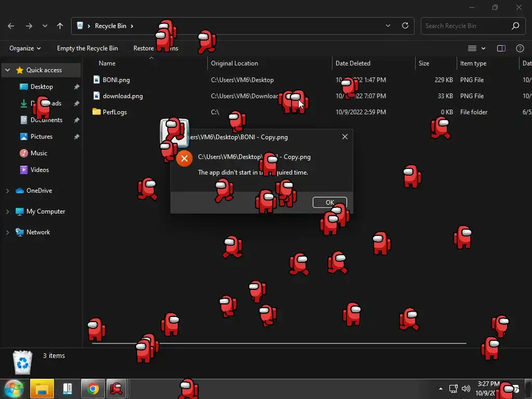The image size is (532, 399).
Task: Open the Chrome taskbar icon
Action: coord(92,389)
